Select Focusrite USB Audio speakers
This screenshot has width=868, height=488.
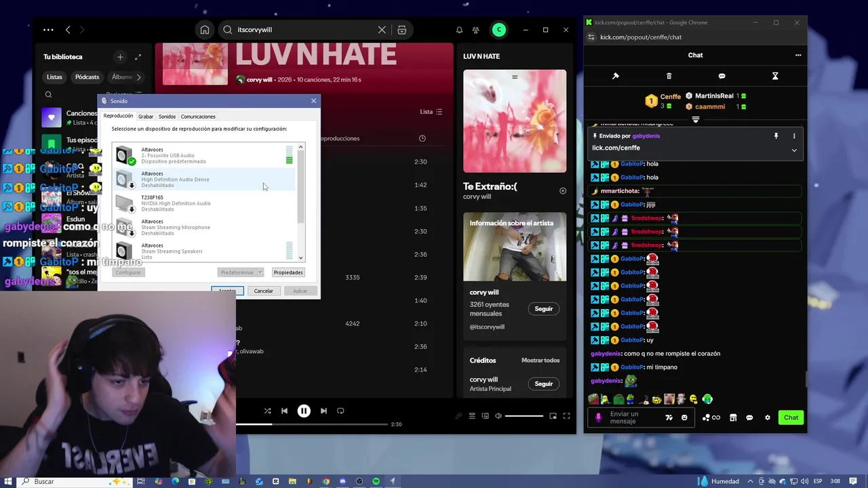point(204,155)
